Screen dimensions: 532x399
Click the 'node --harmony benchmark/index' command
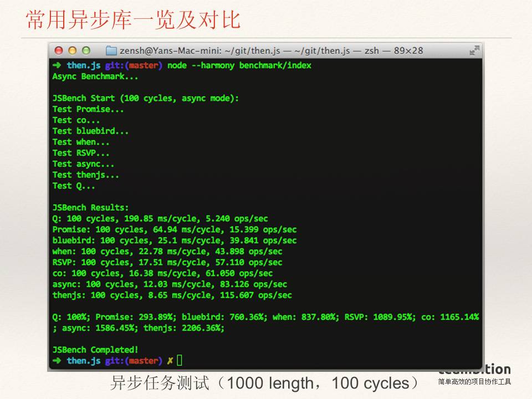(239, 65)
